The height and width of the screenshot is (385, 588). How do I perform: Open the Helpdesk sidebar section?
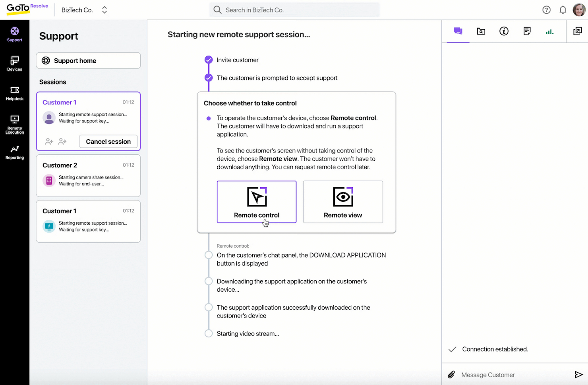pyautogui.click(x=14, y=93)
